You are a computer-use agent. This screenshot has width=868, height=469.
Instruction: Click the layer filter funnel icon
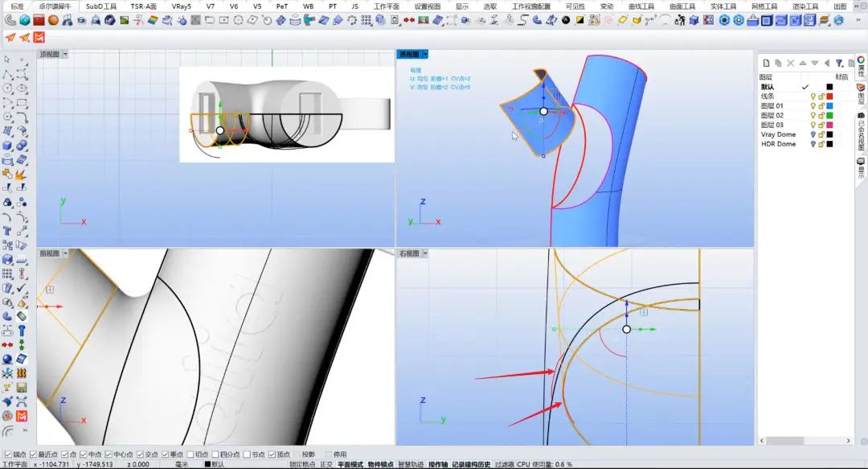[x=838, y=63]
